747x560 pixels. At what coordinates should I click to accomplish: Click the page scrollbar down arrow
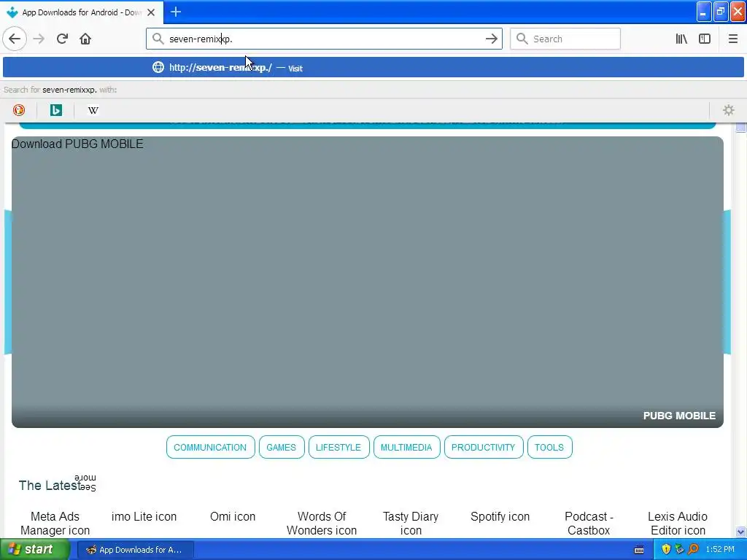(740, 532)
